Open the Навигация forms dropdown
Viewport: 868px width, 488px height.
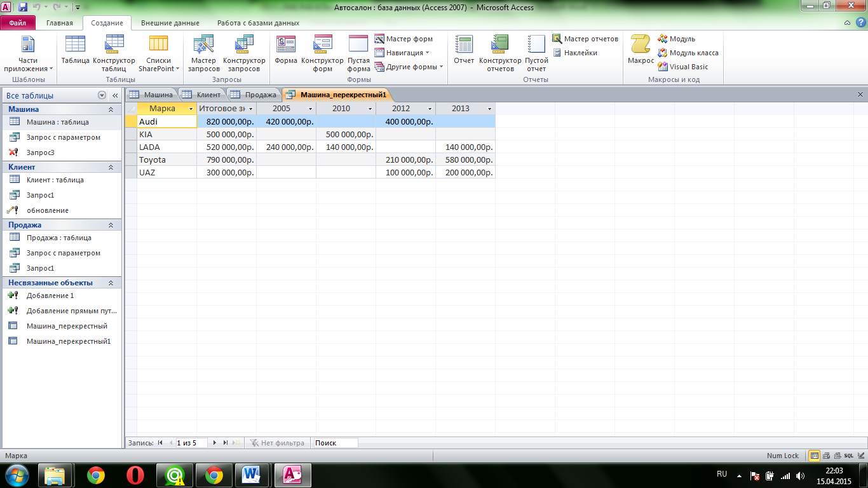[x=402, y=53]
